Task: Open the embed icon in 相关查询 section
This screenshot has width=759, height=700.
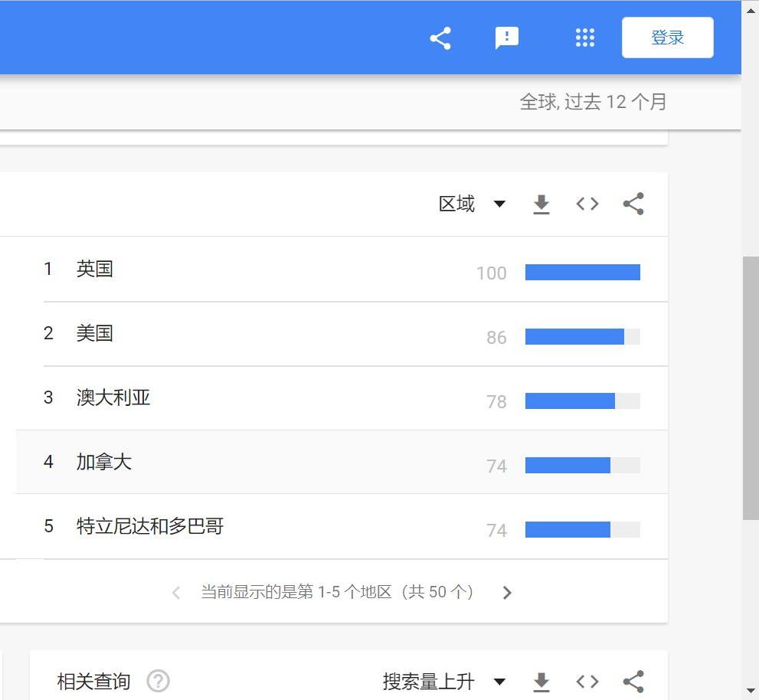Action: [587, 680]
